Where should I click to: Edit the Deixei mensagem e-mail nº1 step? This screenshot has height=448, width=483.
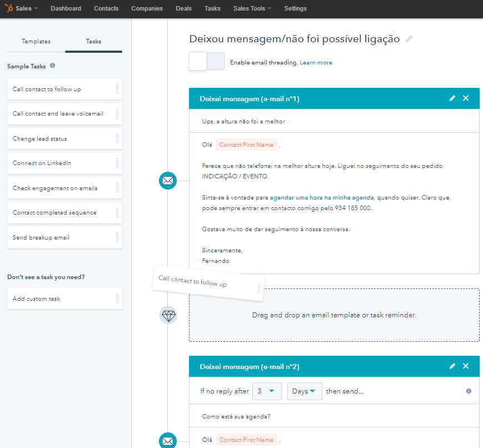452,98
